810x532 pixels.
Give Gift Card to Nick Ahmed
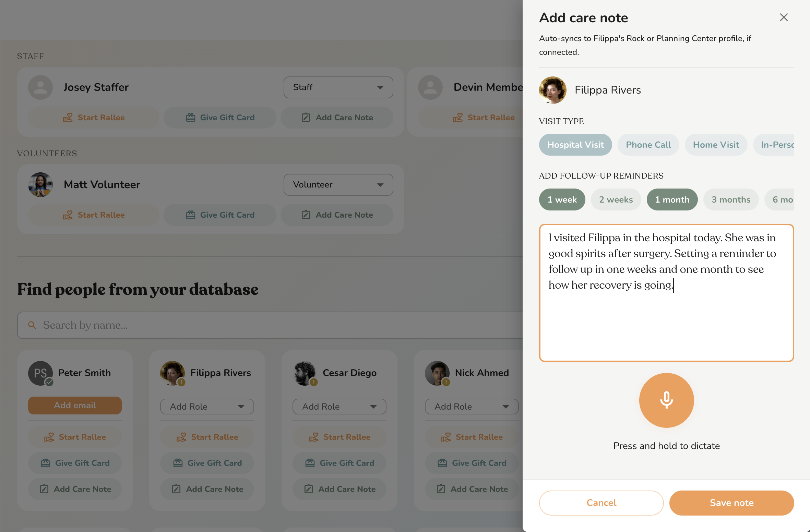[472, 463]
